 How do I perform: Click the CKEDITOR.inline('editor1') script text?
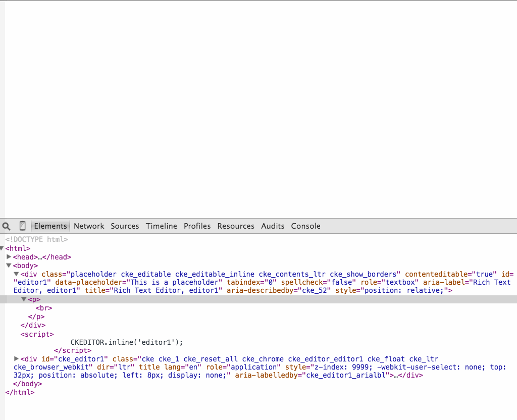point(127,342)
